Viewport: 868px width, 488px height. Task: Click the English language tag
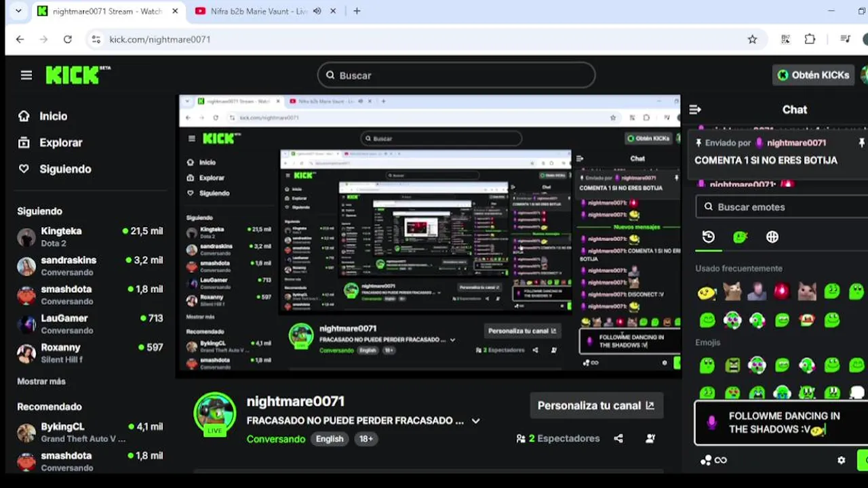[x=330, y=439]
